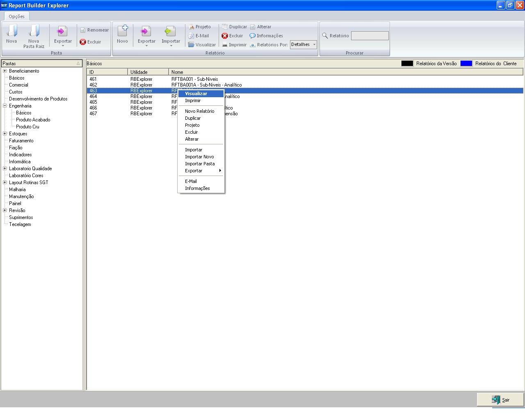
Task: Select the Opções tab
Action: pos(17,16)
